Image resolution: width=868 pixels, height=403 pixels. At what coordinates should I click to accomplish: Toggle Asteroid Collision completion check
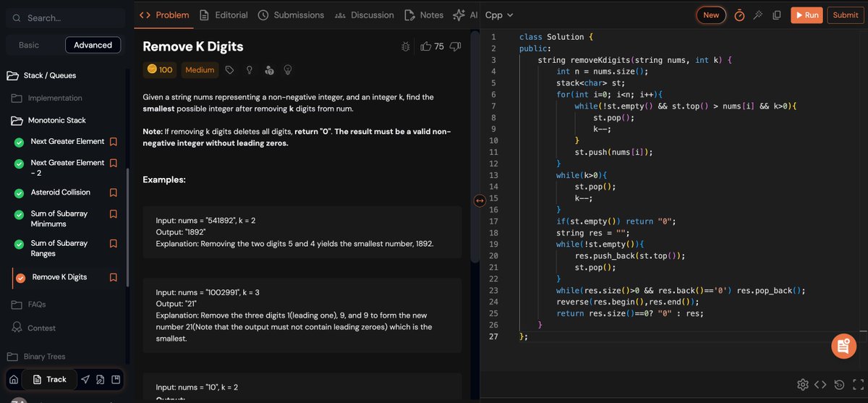click(20, 193)
